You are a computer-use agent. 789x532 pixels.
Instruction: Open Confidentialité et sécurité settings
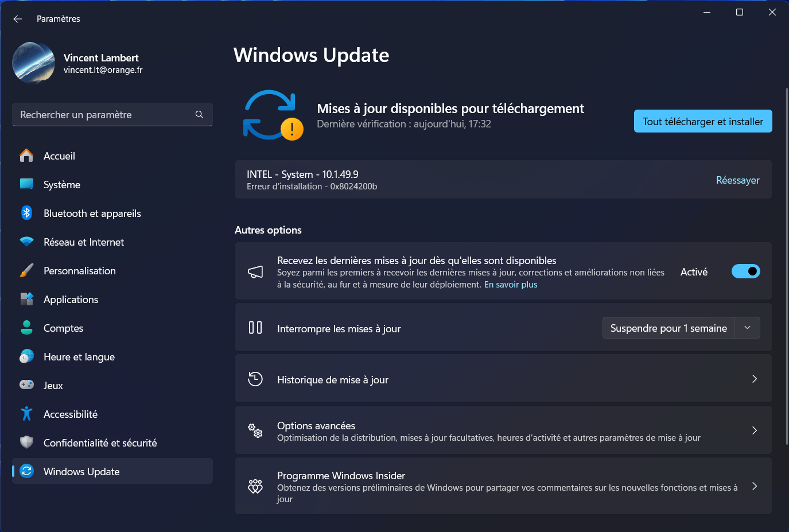[x=112, y=442]
